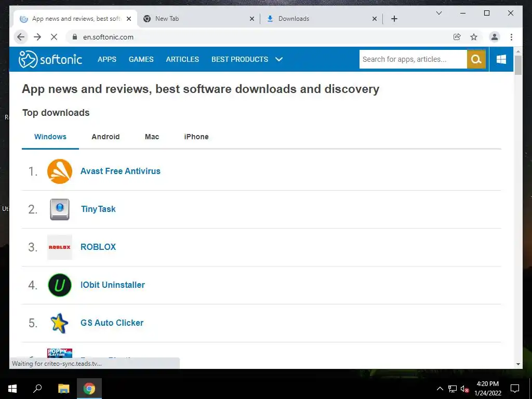The image size is (532, 399).
Task: Click the Avast Free Antivirus app icon
Action: 60,171
